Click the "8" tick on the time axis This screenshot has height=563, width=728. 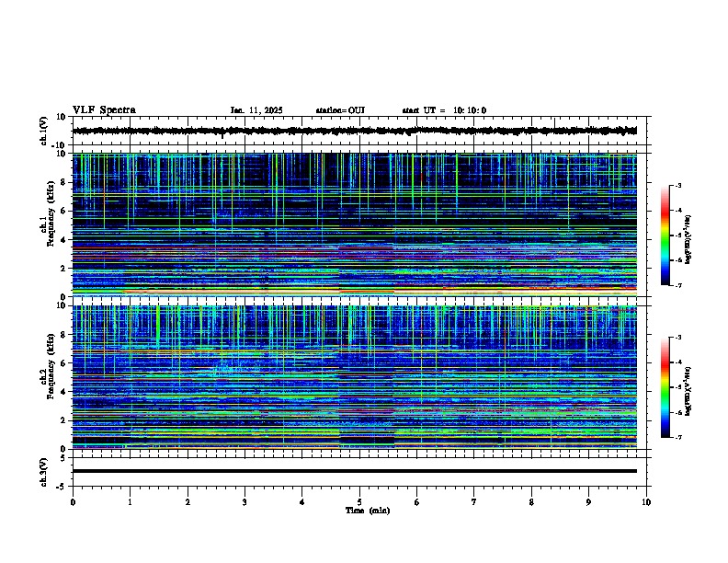click(531, 502)
